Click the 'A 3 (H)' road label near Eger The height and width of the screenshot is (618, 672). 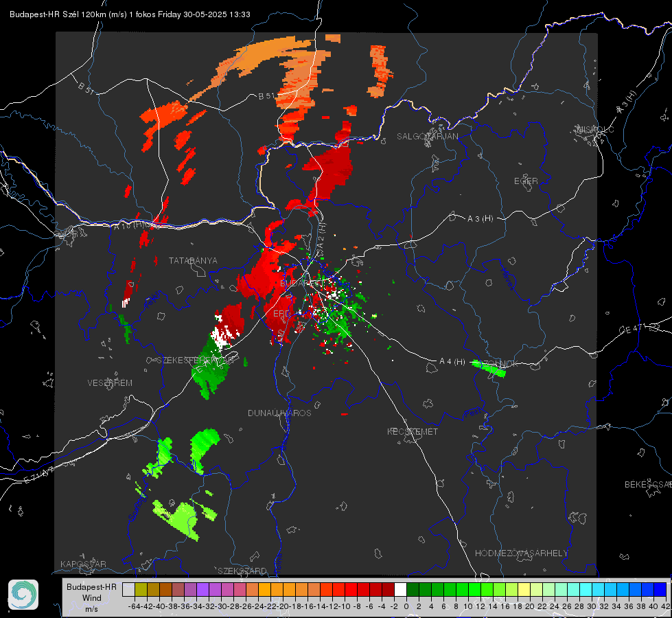(480, 219)
